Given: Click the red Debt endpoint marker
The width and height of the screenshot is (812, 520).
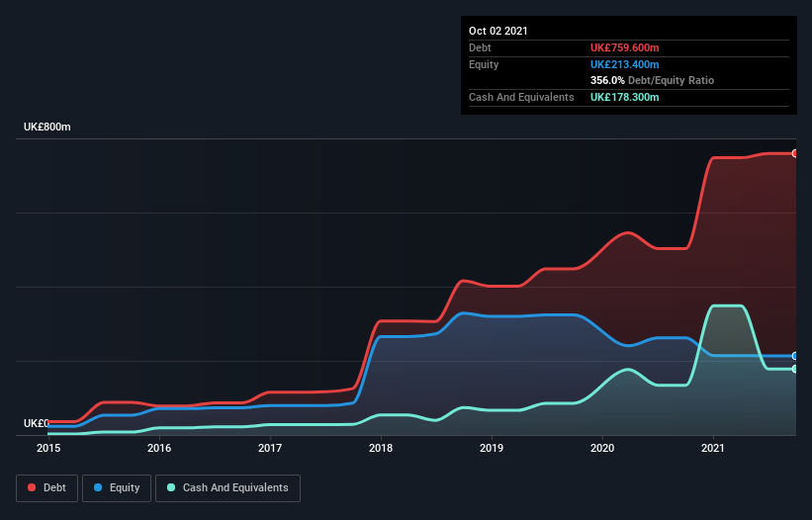Looking at the screenshot, I should (x=795, y=153).
